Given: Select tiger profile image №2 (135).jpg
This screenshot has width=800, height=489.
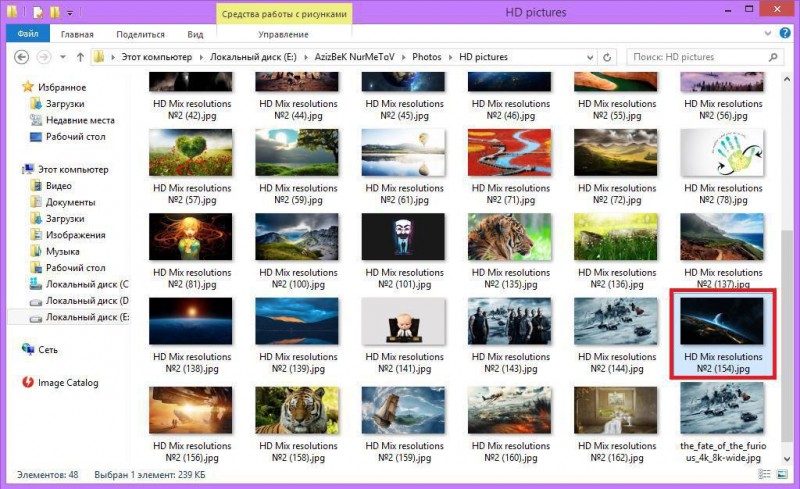Looking at the screenshot, I should [510, 236].
